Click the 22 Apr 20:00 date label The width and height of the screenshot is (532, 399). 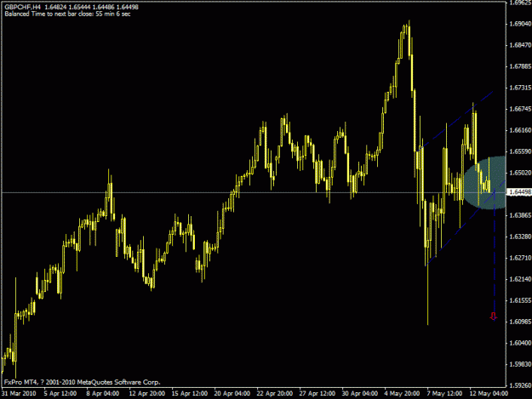[x=274, y=394]
